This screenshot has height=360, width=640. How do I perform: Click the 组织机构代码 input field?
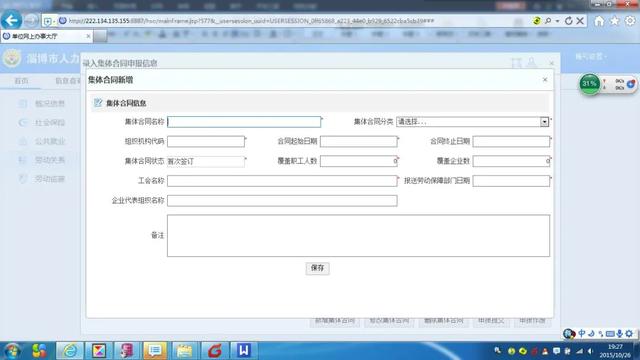point(206,141)
